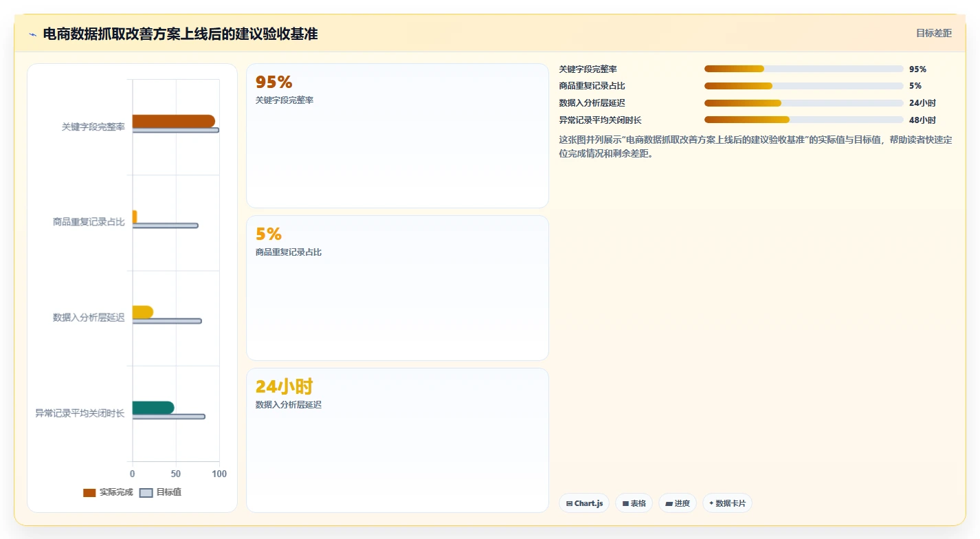Click 商品重复记录占比 label in progress list
980x539 pixels.
[592, 86]
